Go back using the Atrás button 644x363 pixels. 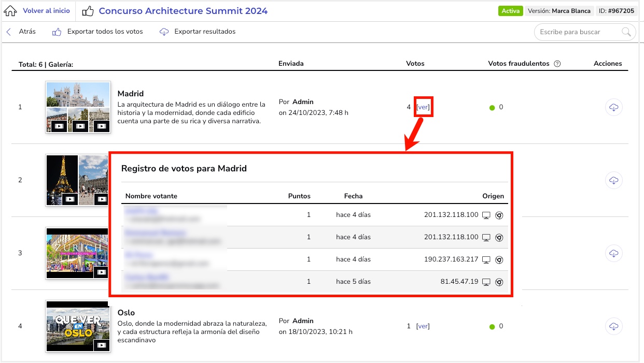pyautogui.click(x=21, y=32)
